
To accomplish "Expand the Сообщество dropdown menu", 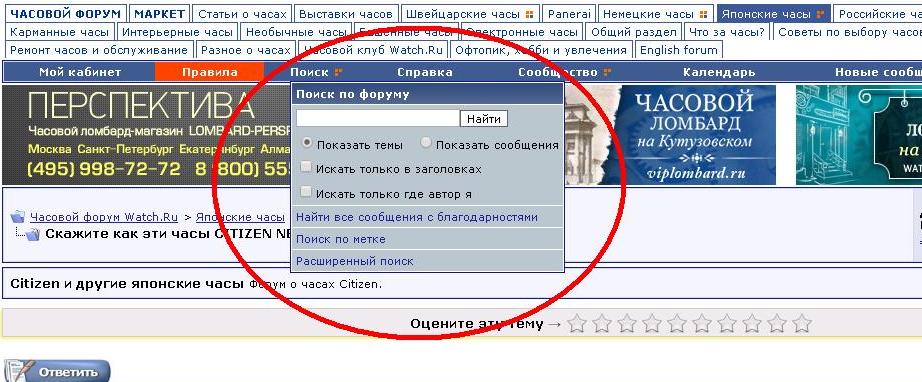I will 564,72.
